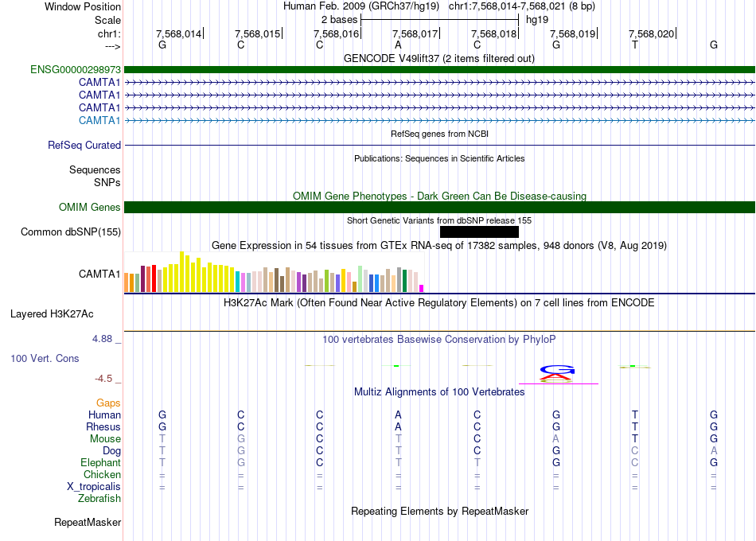756x541 pixels.
Task: Click the Elephant species row label
Action: coord(100,462)
